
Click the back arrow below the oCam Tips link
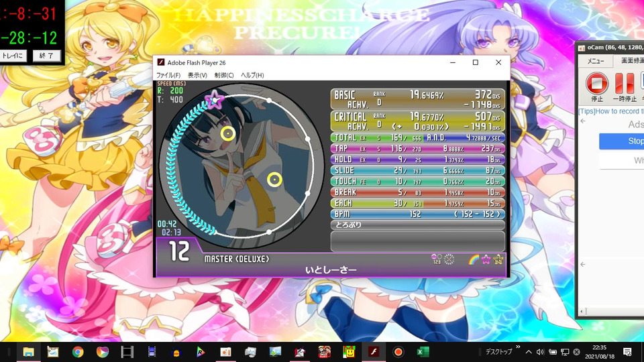583,121
